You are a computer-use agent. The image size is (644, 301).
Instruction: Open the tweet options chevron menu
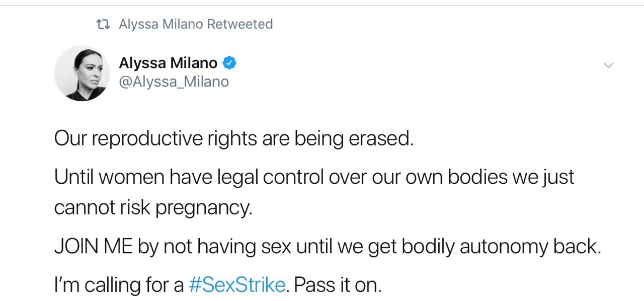[608, 65]
